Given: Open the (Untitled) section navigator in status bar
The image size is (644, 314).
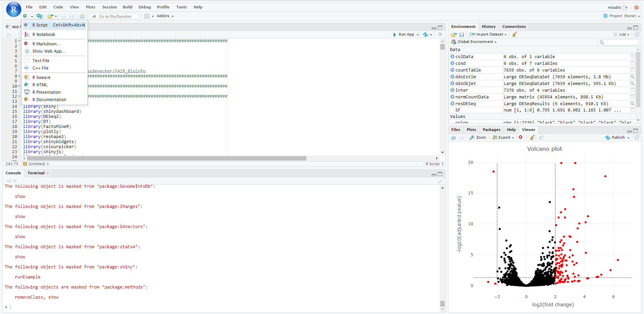Looking at the screenshot, I should (x=36, y=164).
